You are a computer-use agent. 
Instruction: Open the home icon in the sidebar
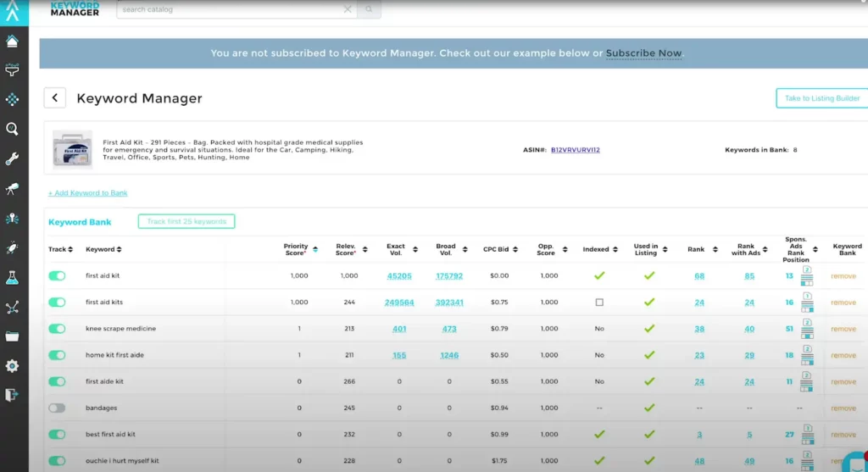point(12,41)
